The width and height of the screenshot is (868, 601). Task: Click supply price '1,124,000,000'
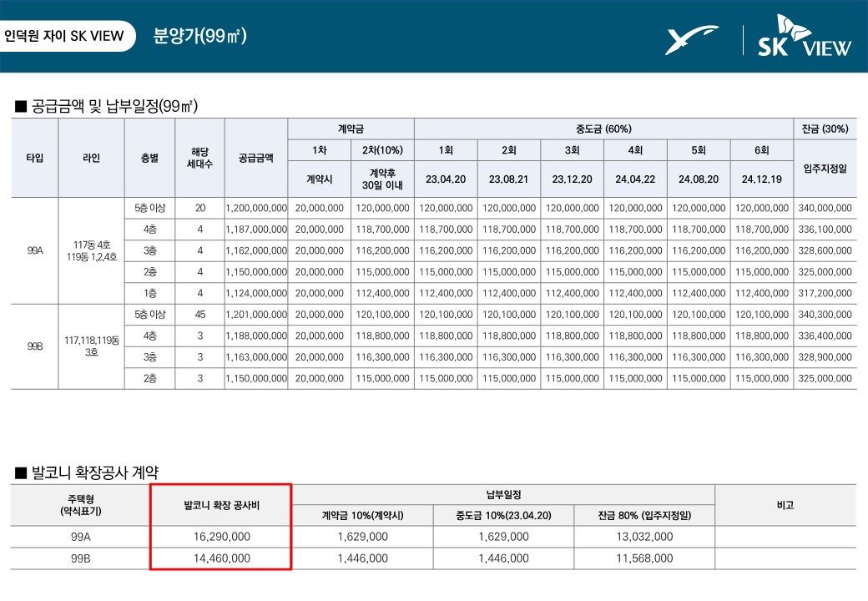point(255,293)
